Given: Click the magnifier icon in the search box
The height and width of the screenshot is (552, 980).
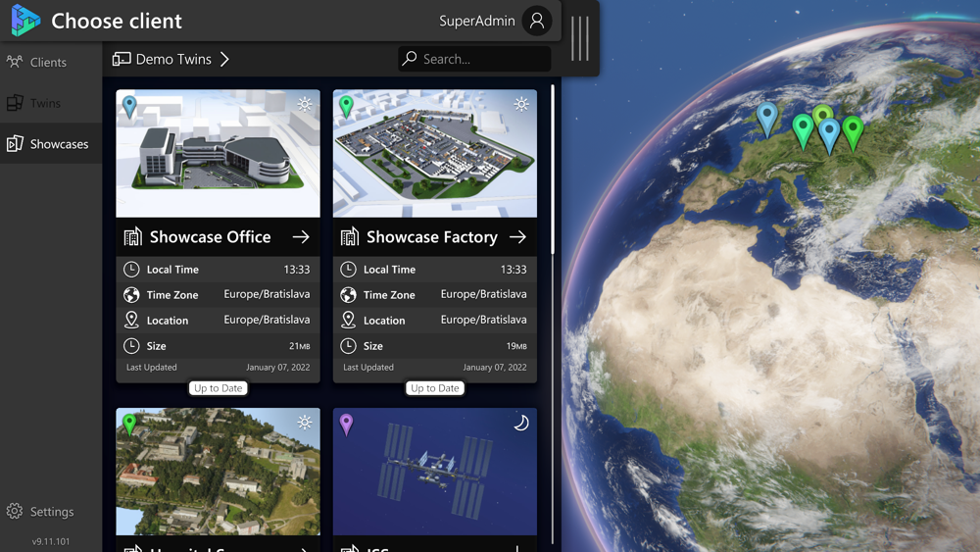Looking at the screenshot, I should click(x=410, y=58).
